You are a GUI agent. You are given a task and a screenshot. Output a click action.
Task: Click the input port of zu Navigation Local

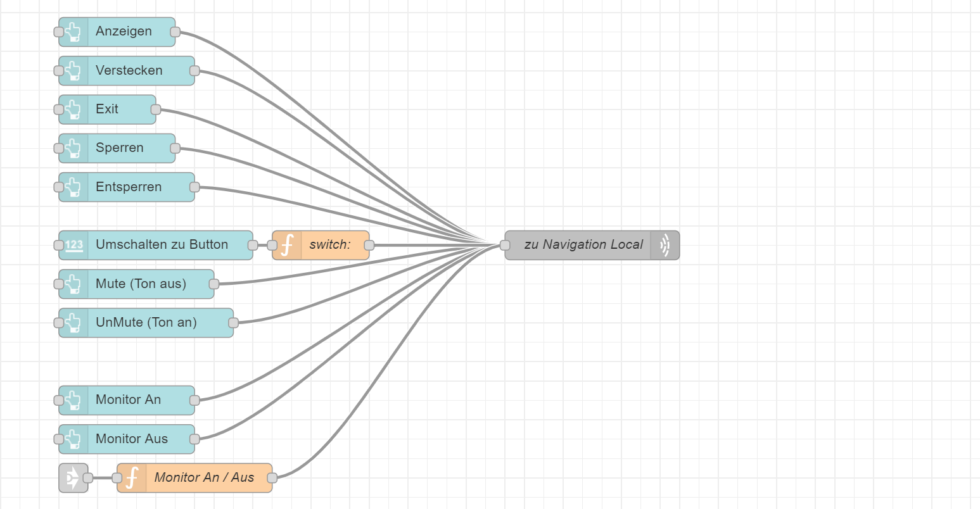click(505, 245)
